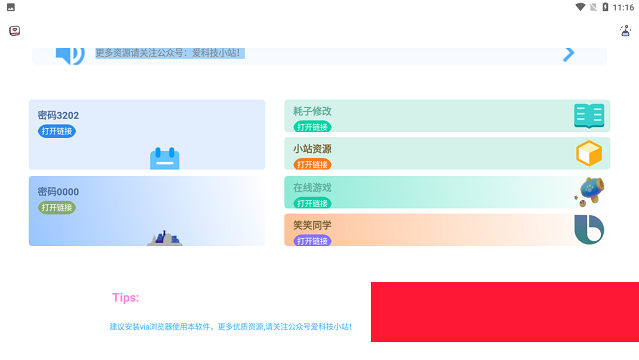Tap the 11:16 clock in status bar
The height and width of the screenshot is (360, 639).
[x=623, y=7]
